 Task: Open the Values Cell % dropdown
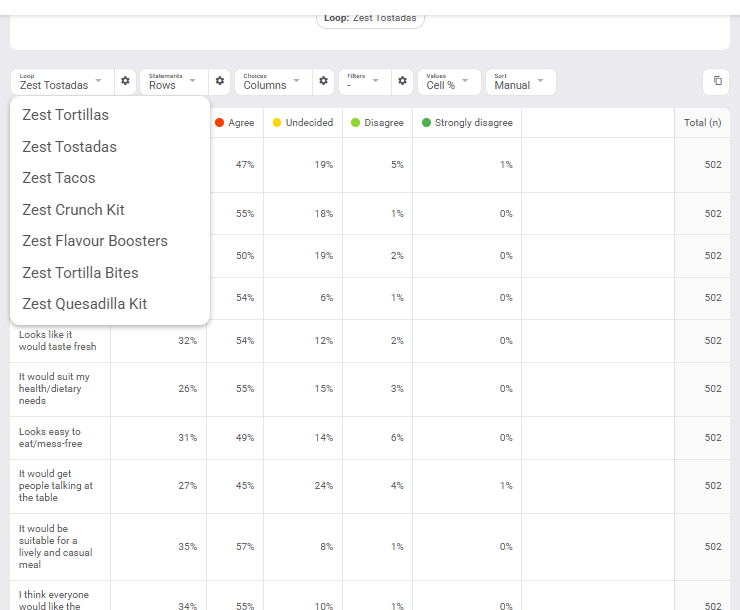[449, 82]
